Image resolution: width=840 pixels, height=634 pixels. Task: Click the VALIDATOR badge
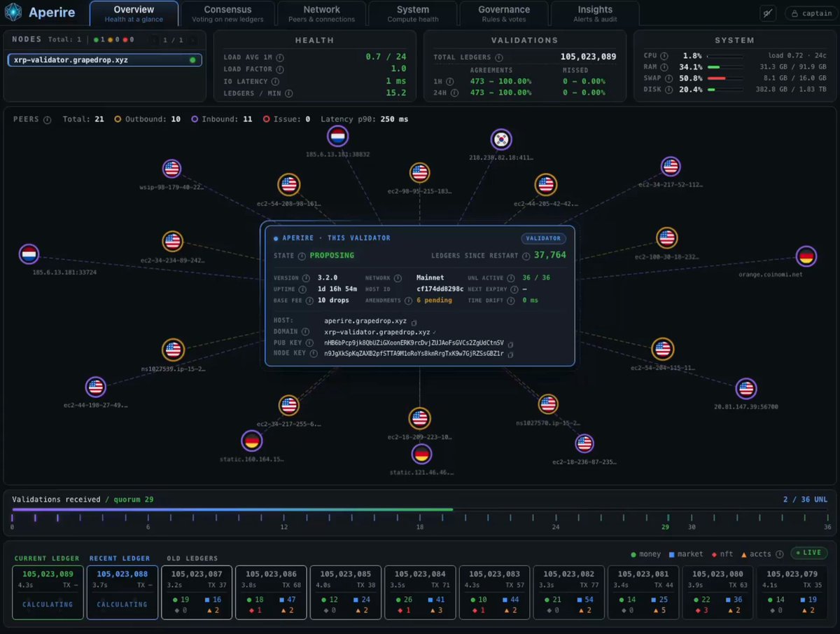543,238
